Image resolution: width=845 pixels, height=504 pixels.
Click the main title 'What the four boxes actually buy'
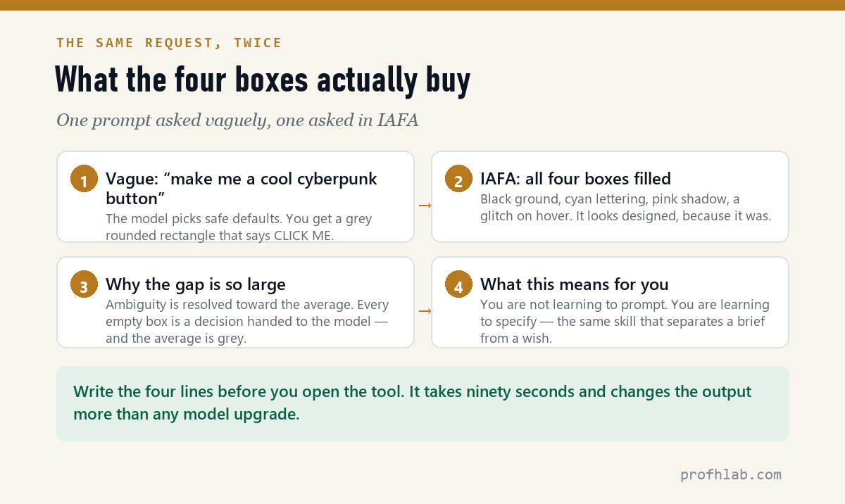263,80
